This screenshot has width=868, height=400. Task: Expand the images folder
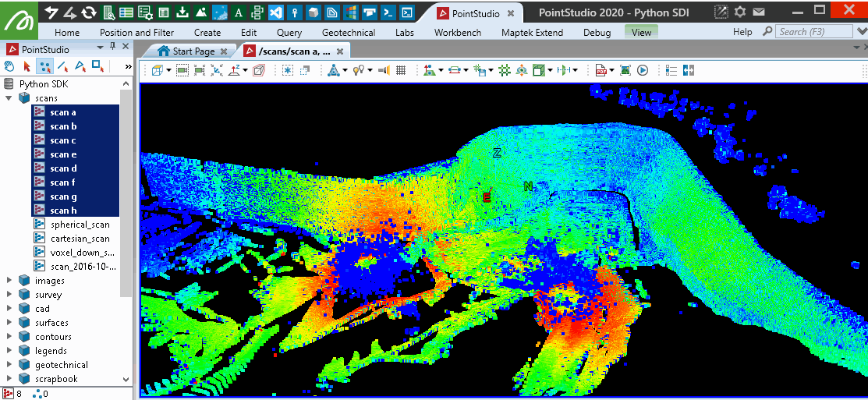9,281
